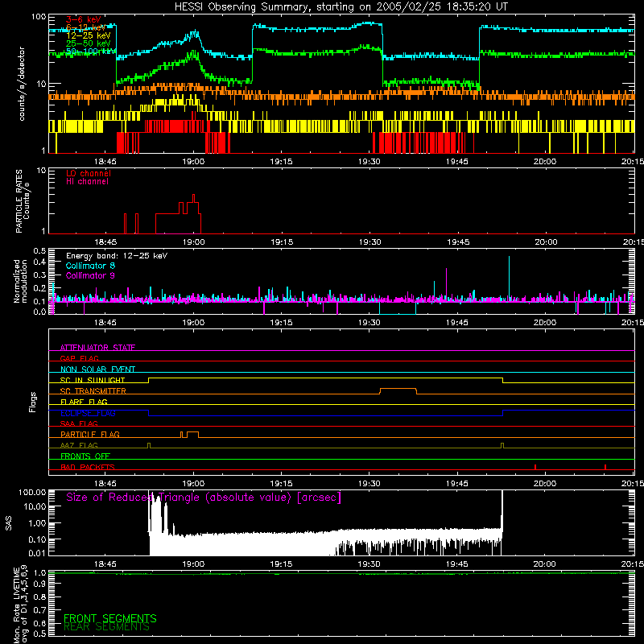The height and width of the screenshot is (644, 644).
Task: Select the orange 6-12 keV legend entry
Action: pyautogui.click(x=85, y=27)
